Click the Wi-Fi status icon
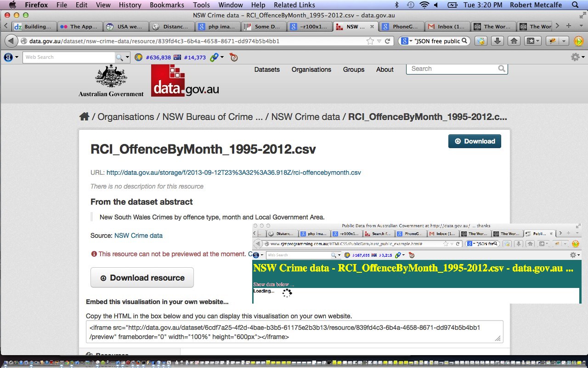This screenshot has width=588, height=368. (x=424, y=5)
